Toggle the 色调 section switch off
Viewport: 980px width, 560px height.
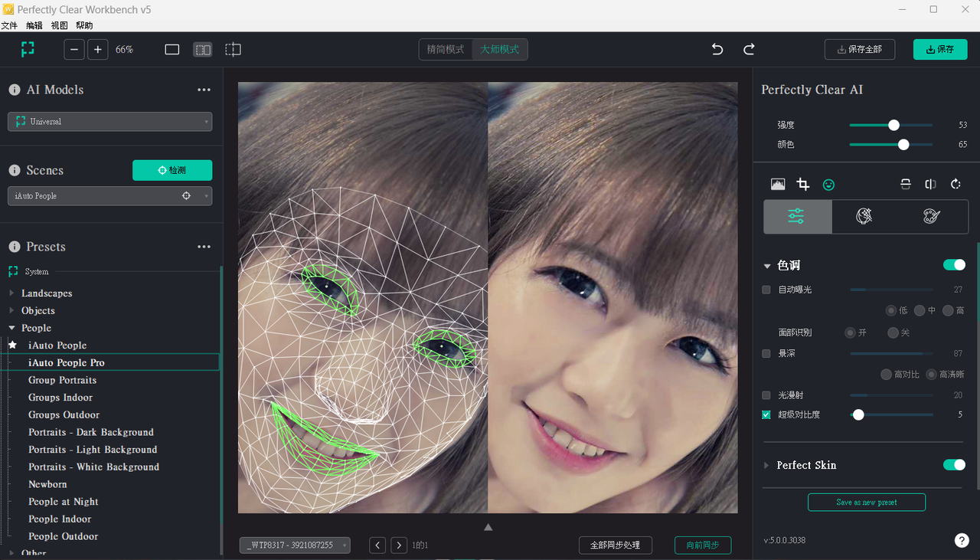coord(954,264)
